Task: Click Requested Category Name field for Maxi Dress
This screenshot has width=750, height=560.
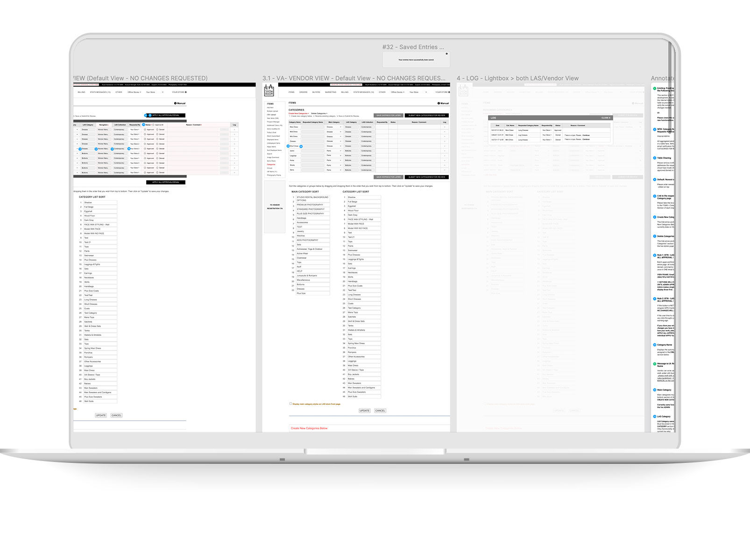Action: coord(313,127)
